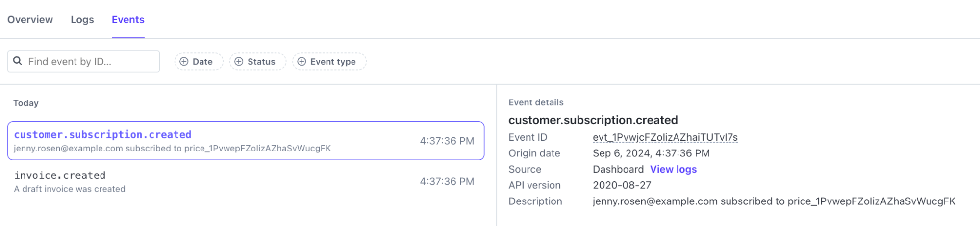Screen dimensions: 980x226
Task: Click the plus icon on Status filter
Action: pos(239,62)
